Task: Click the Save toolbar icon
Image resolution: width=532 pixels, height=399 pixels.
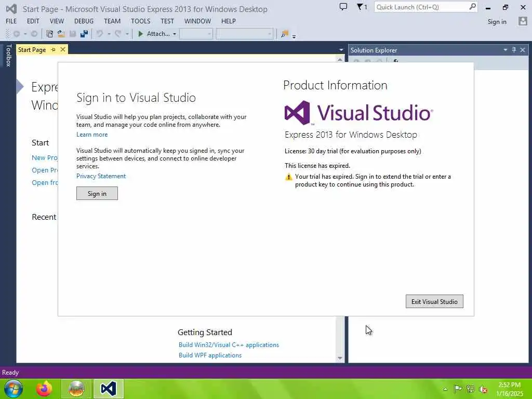Action: click(73, 34)
